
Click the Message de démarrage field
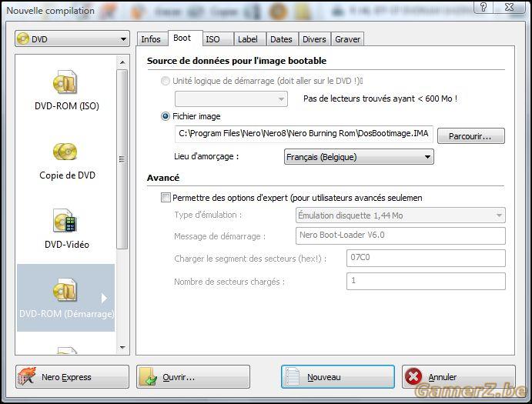[400, 235]
